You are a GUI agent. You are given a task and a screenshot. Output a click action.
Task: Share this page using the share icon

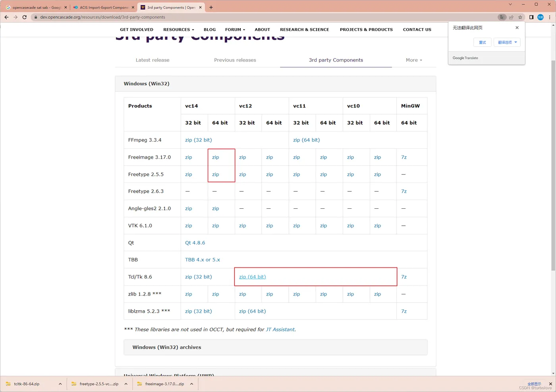[511, 17]
